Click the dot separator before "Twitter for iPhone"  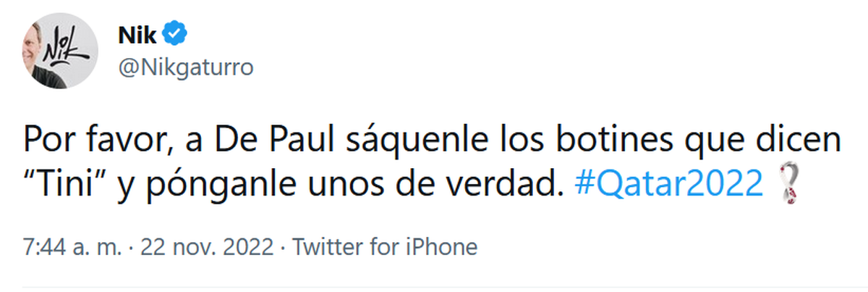click(282, 247)
